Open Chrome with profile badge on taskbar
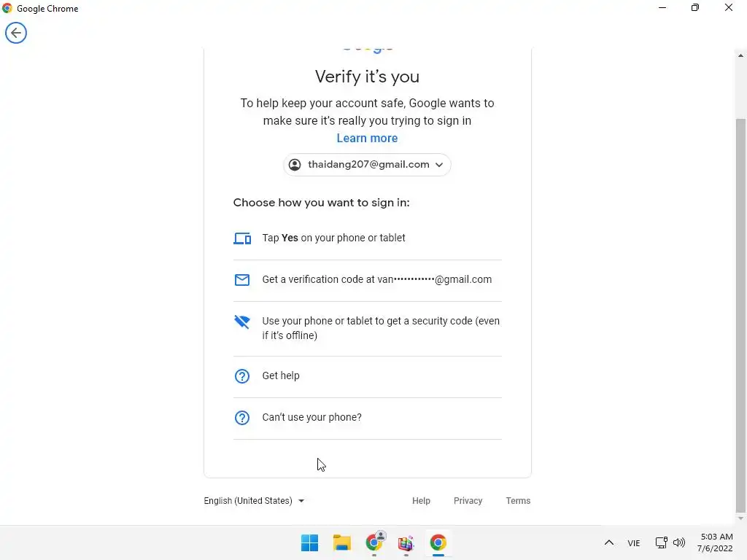The image size is (747, 560). (374, 542)
